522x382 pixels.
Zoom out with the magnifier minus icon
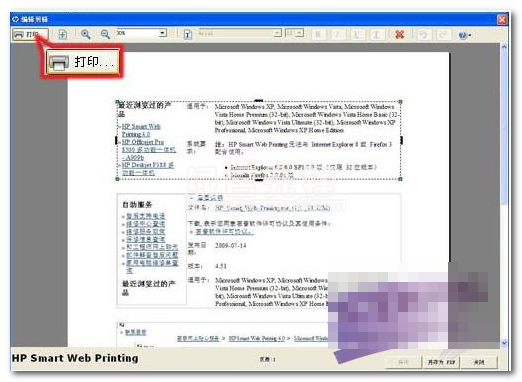tap(105, 34)
